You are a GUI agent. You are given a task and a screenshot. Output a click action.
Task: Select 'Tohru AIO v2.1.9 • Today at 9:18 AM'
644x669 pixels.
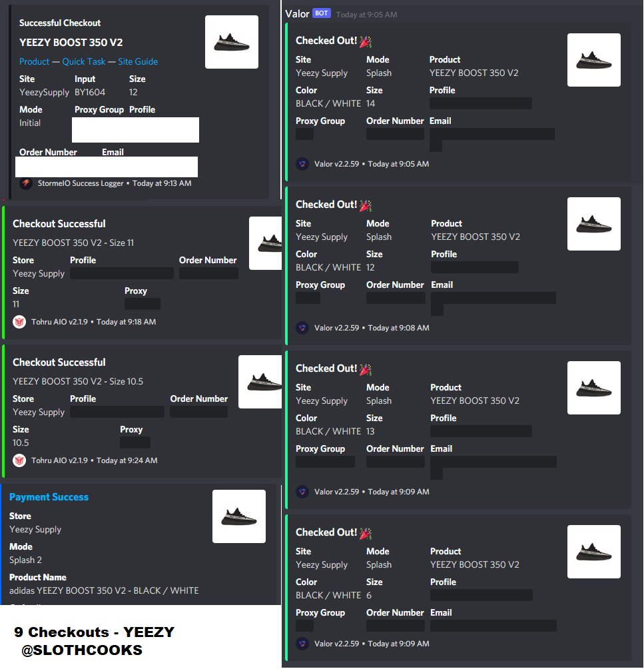[x=93, y=322]
